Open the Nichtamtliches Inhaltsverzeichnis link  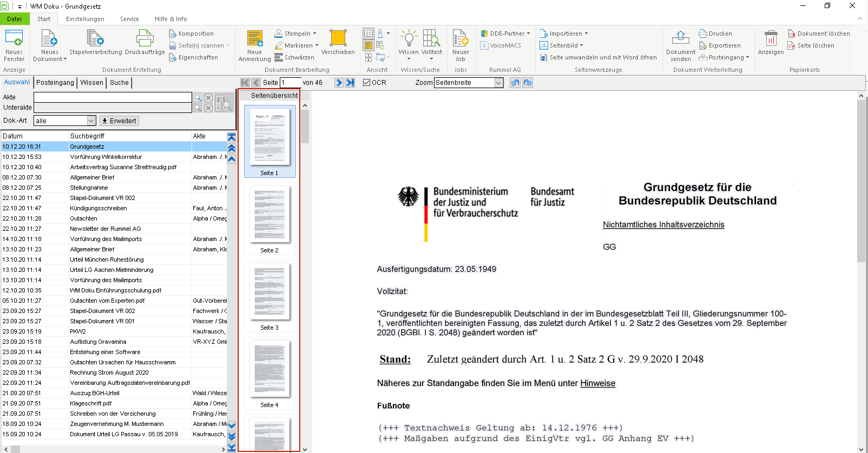point(663,225)
